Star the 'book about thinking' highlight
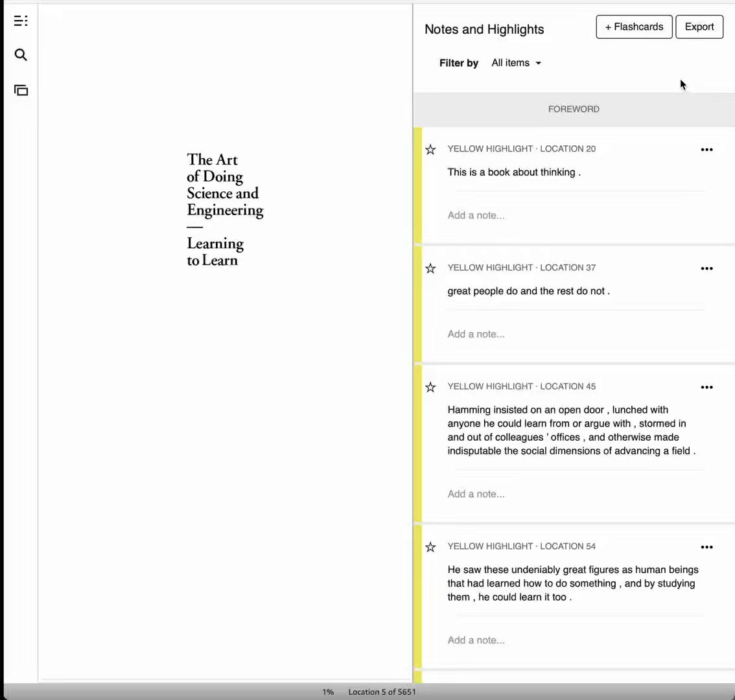 430,150
